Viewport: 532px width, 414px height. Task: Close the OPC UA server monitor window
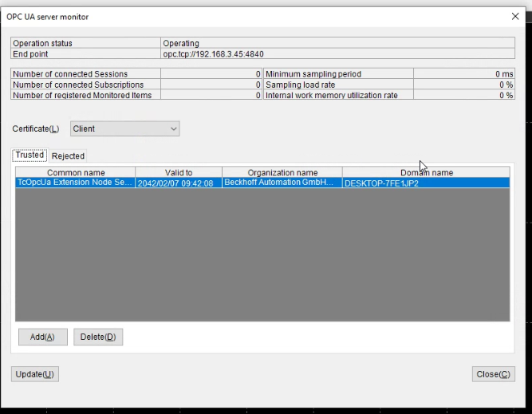click(x=515, y=16)
